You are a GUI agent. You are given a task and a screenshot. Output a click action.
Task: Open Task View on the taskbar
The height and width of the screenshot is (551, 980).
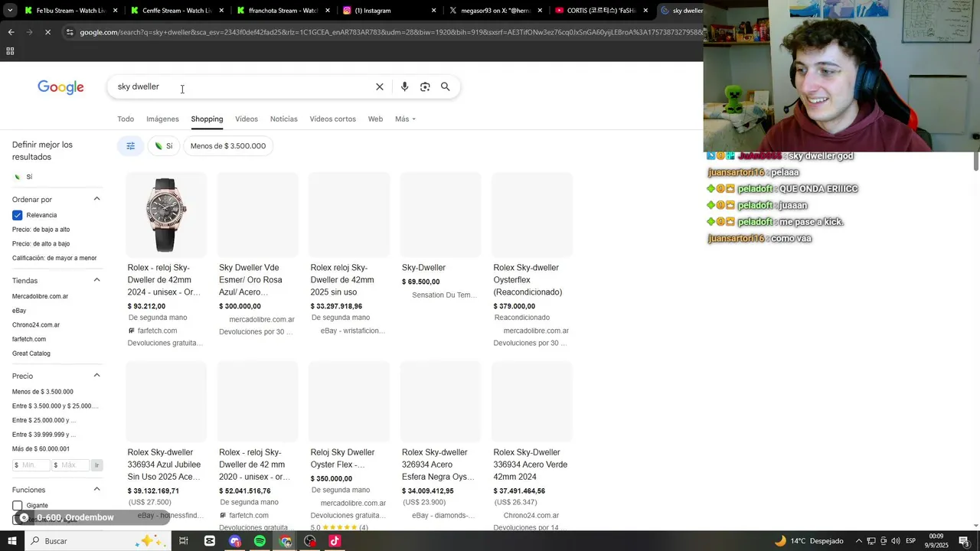(184, 541)
